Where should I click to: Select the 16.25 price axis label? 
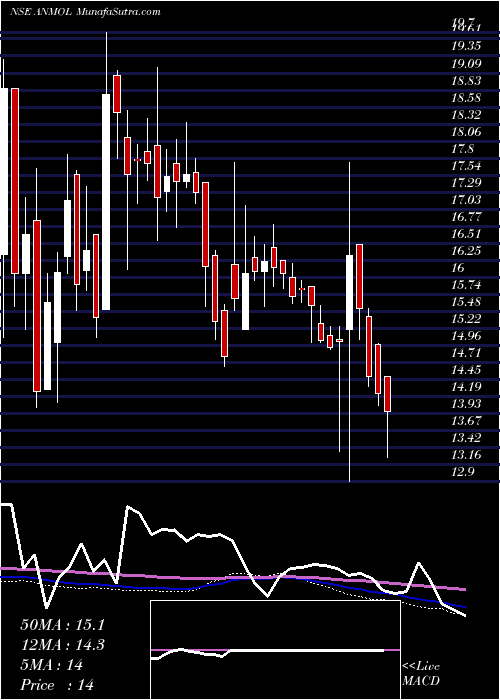point(467,250)
